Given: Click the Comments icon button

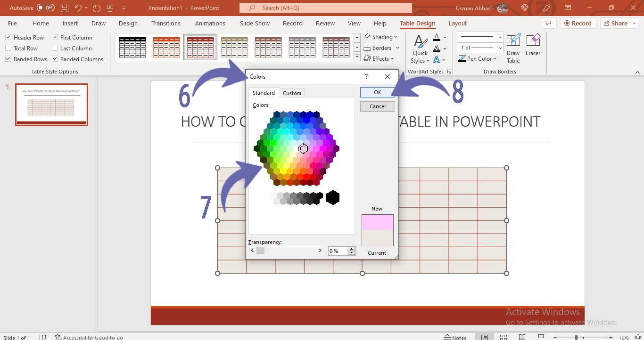Looking at the screenshot, I should click(548, 23).
